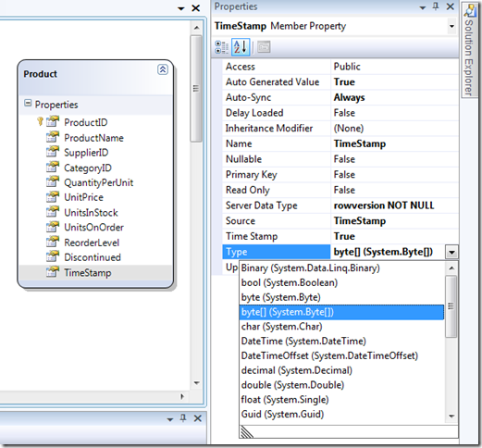Open the Properties panel window position menu arrow

pos(423,7)
